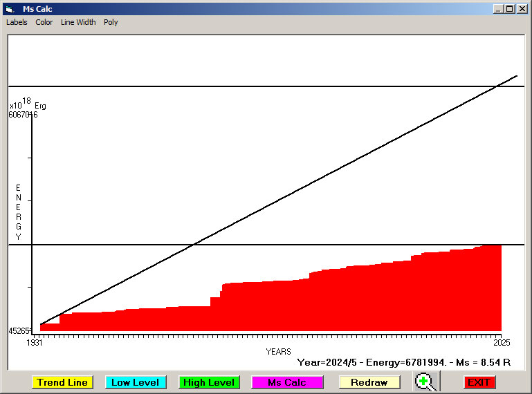Screen dimensions: 532x394
Task: Open the Line Width menu
Action: [78, 22]
